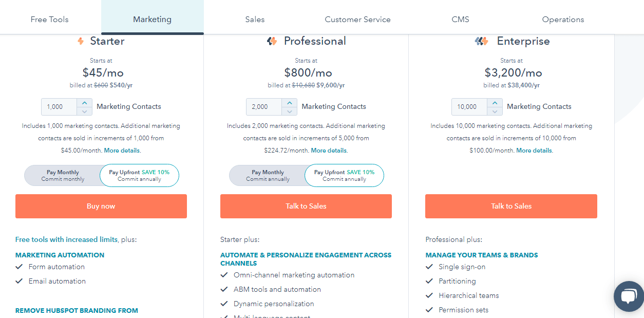The width and height of the screenshot is (644, 318).
Task: Increase Professional marketing contacts with up arrow
Action: 290,103
